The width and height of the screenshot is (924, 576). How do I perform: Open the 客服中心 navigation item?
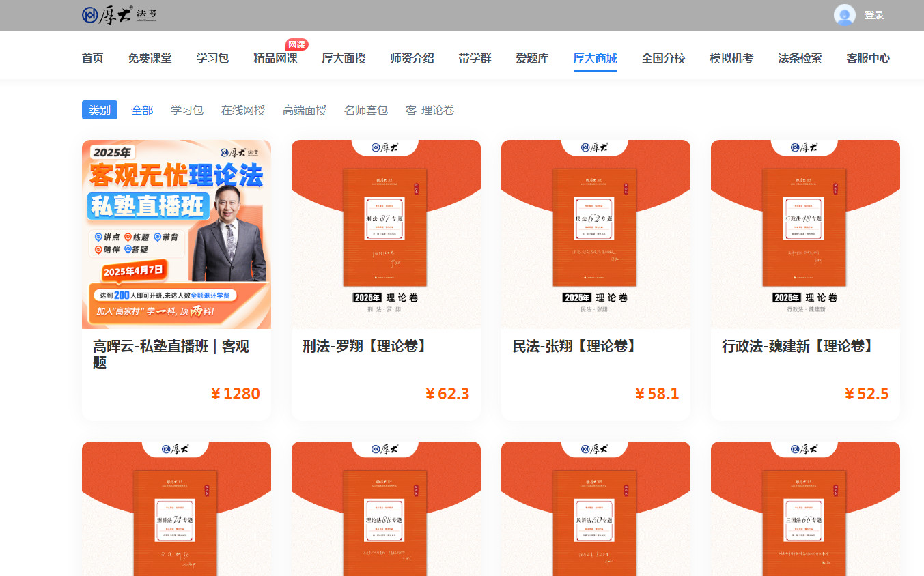[x=868, y=58]
